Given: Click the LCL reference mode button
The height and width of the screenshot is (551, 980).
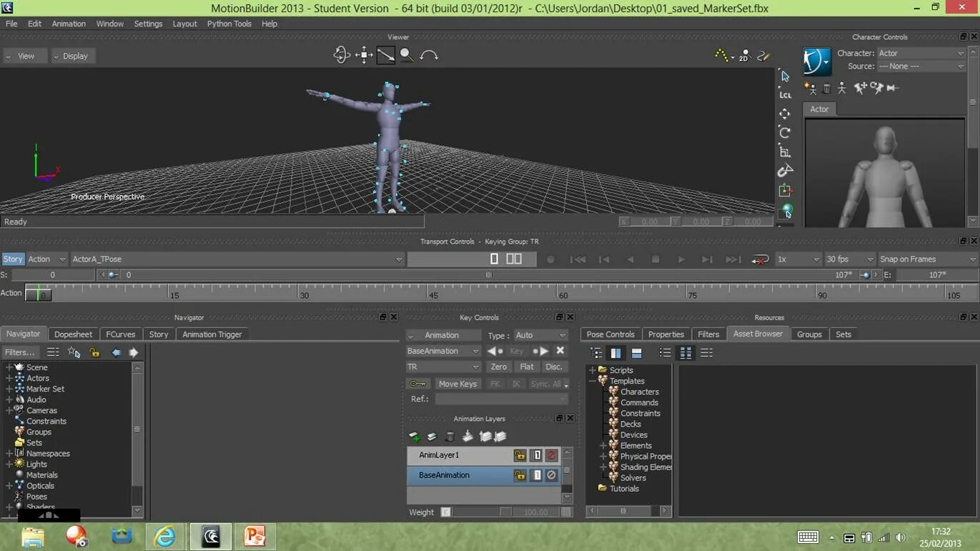Looking at the screenshot, I should pos(785,95).
